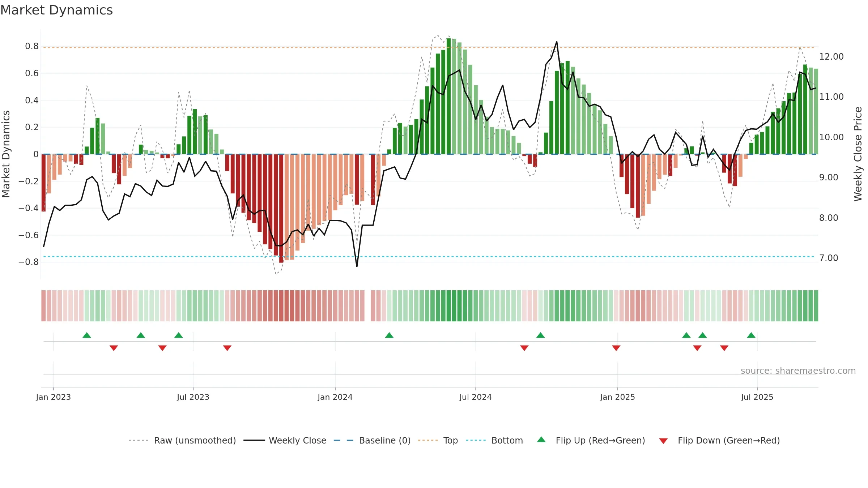Image resolution: width=868 pixels, height=488 pixels.
Task: Click the −0.4 left axis tick label
Action: tap(29, 208)
